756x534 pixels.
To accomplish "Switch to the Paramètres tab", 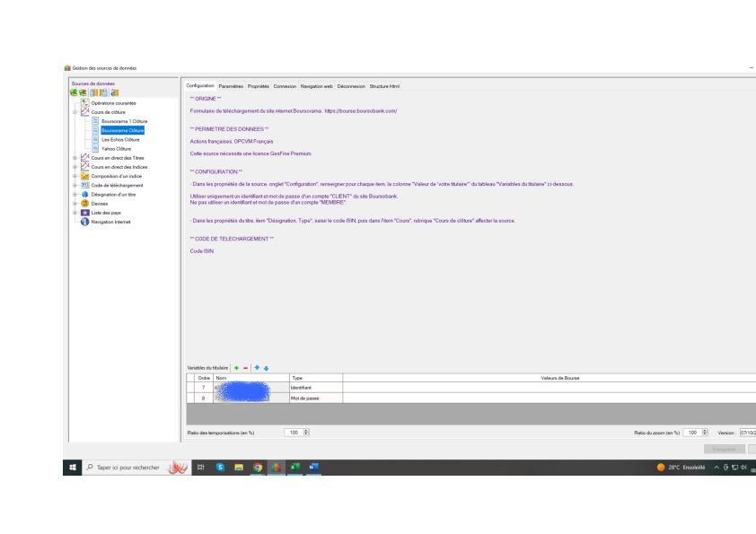I will click(231, 86).
